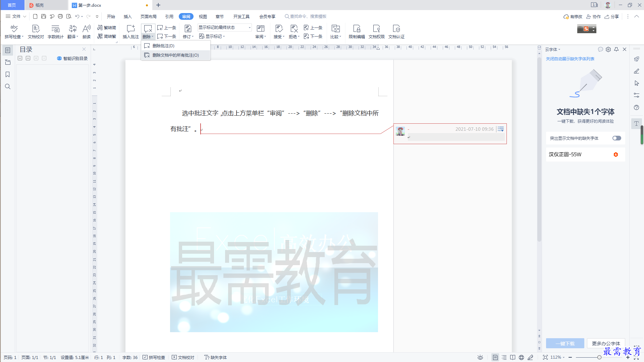Click the command search field 查找命令
This screenshot has height=362, width=644.
tap(306, 16)
